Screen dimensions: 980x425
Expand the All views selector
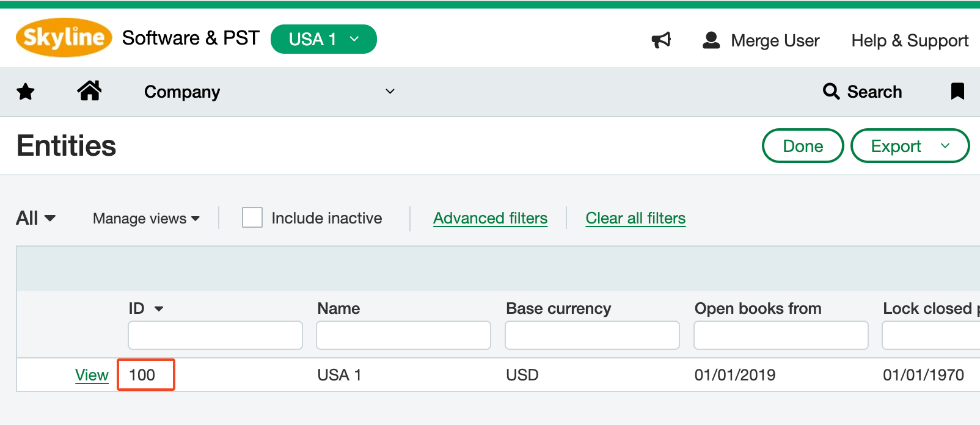point(35,218)
